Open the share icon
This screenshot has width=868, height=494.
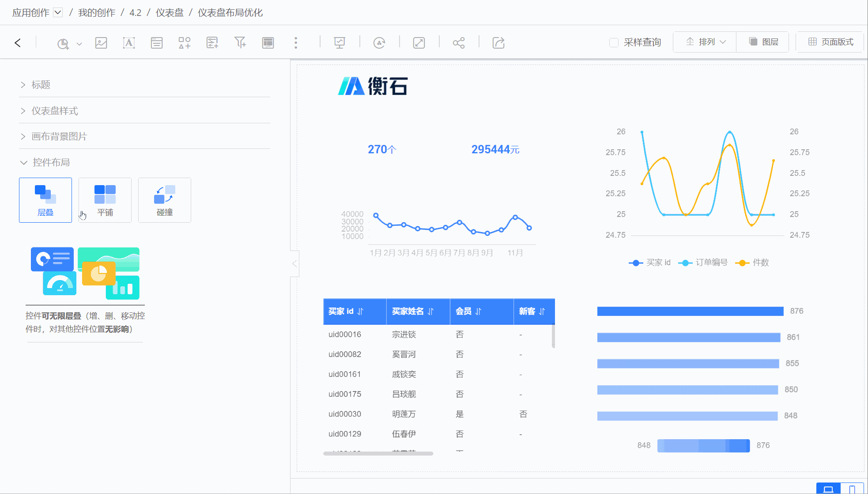459,43
